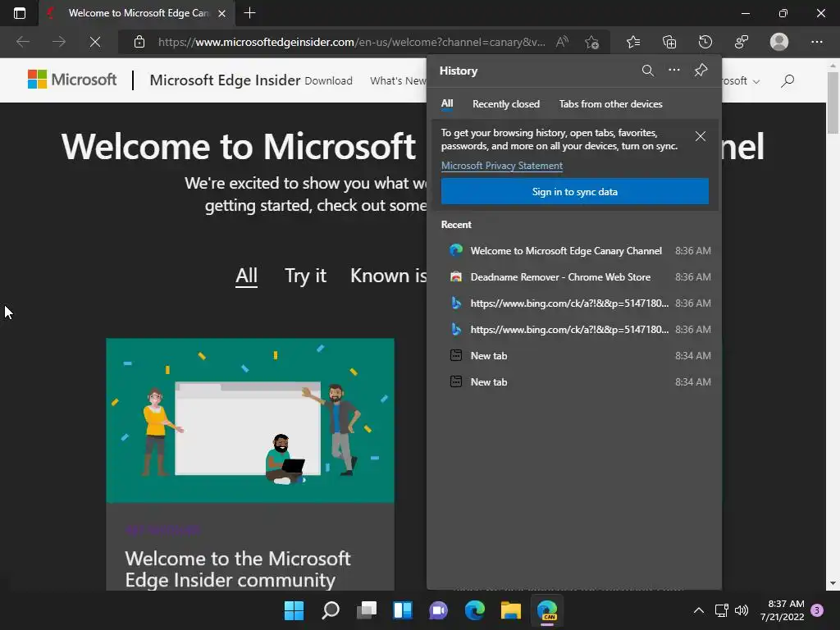Open Microsoft Privacy Statement link

(501, 166)
